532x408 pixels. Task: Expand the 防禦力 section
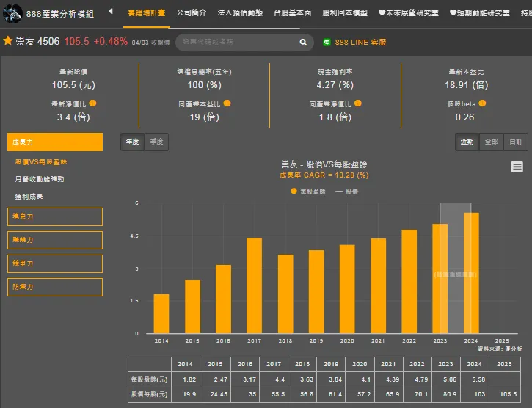55,287
